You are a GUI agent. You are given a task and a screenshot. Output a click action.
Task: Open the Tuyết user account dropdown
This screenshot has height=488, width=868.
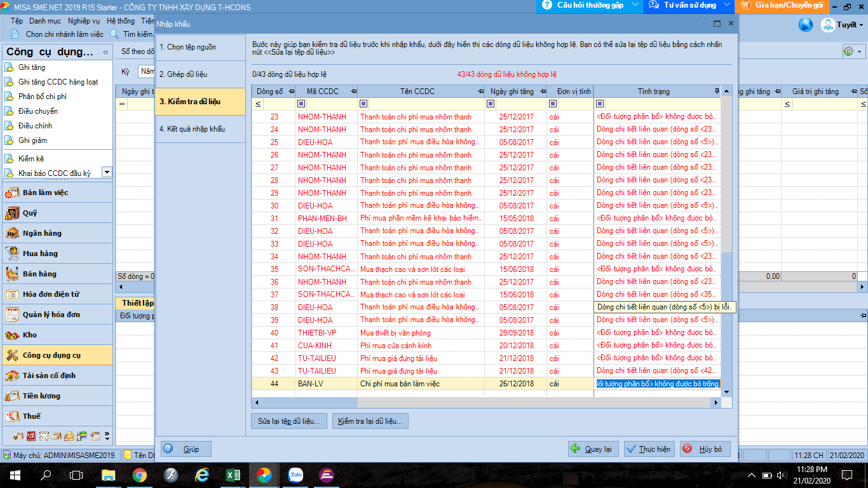861,25
